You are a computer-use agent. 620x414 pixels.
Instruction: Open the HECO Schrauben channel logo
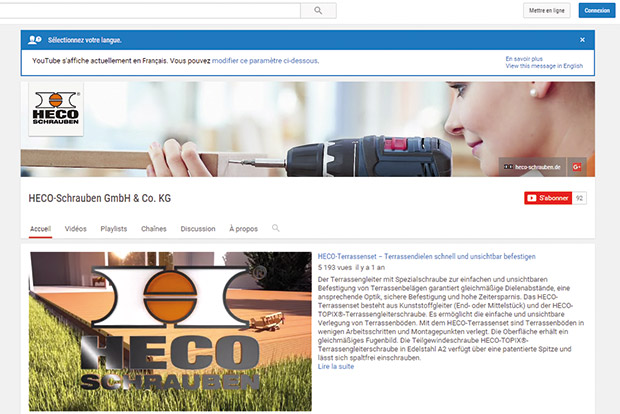56,109
